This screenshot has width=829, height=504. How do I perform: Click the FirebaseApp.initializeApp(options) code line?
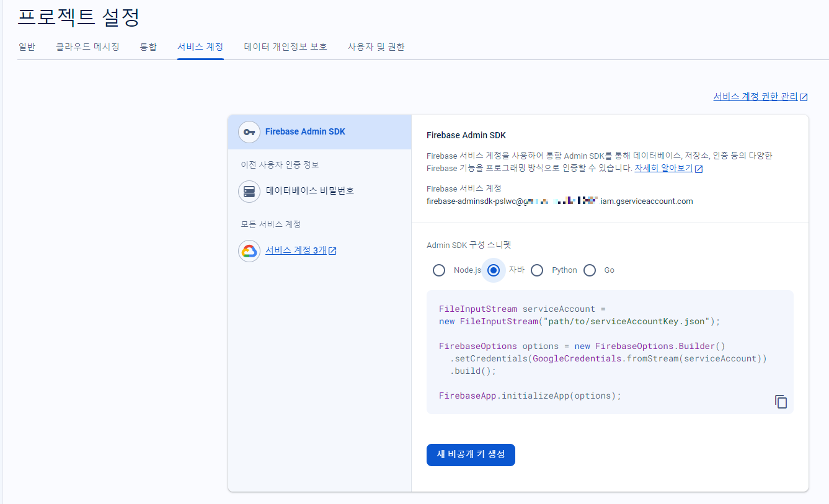tap(530, 396)
